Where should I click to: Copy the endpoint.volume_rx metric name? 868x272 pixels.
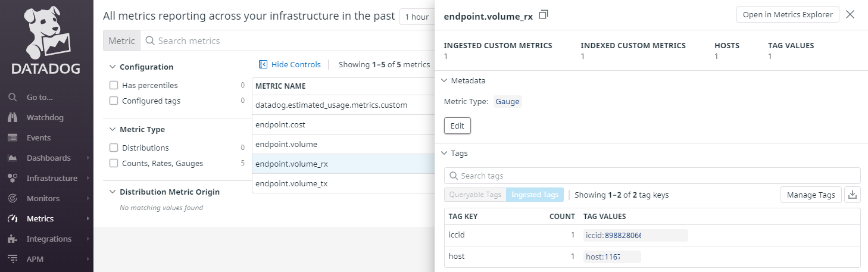coord(543,14)
